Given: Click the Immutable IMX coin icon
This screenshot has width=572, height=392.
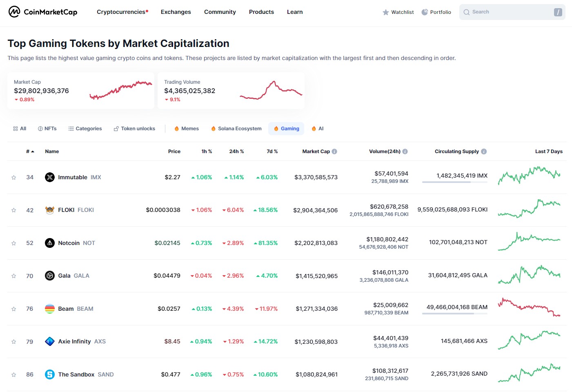Looking at the screenshot, I should [x=50, y=177].
